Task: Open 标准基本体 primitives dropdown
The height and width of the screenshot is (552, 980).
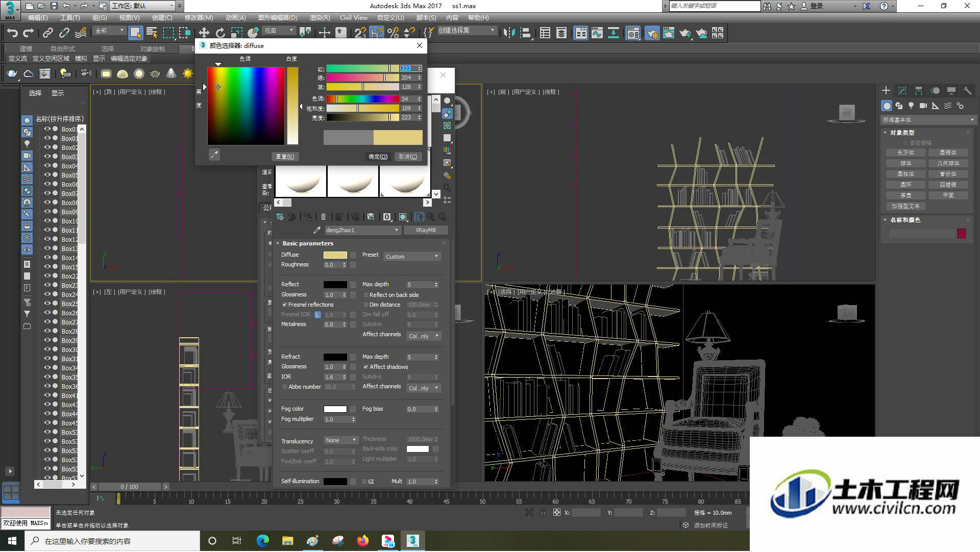Action: click(x=928, y=120)
